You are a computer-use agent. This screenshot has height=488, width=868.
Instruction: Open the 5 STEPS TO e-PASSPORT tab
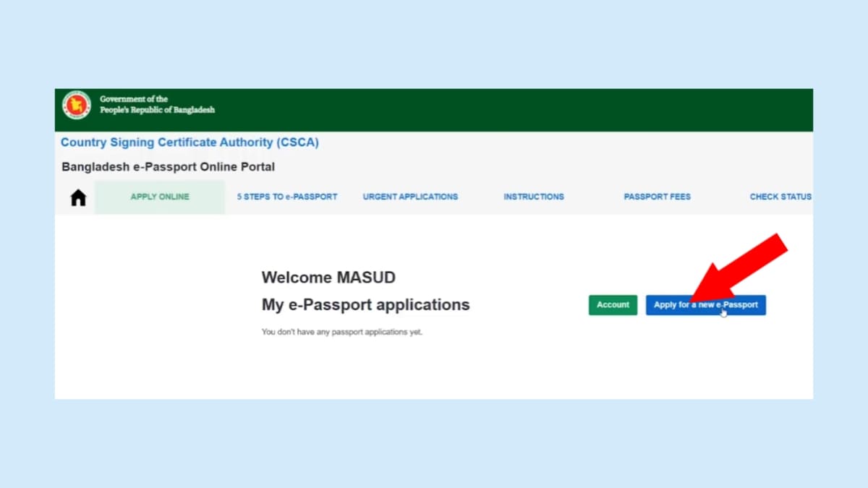tap(287, 197)
